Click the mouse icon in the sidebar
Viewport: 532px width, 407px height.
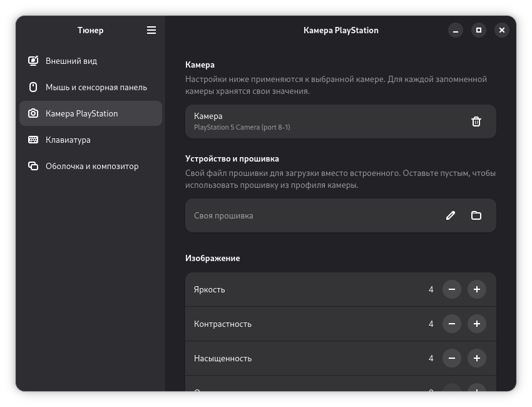tap(33, 87)
